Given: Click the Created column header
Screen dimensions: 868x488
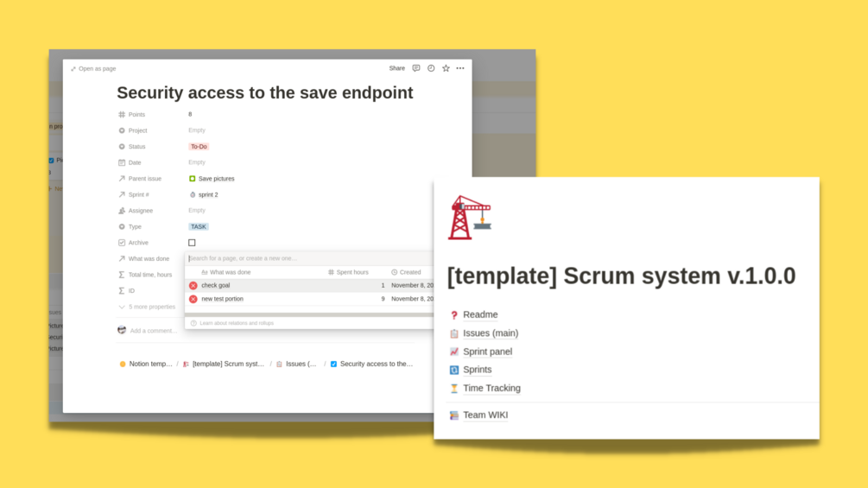Looking at the screenshot, I should pyautogui.click(x=406, y=272).
